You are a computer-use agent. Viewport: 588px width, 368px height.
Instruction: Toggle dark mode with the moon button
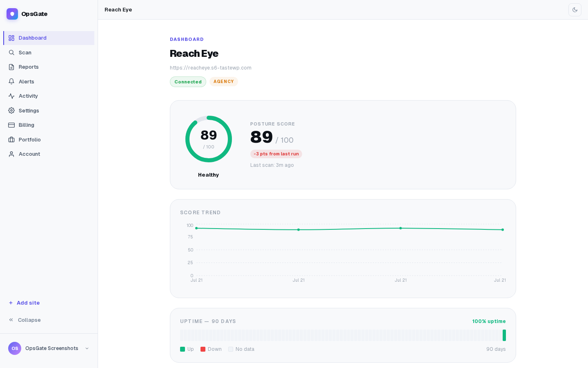coord(575,10)
